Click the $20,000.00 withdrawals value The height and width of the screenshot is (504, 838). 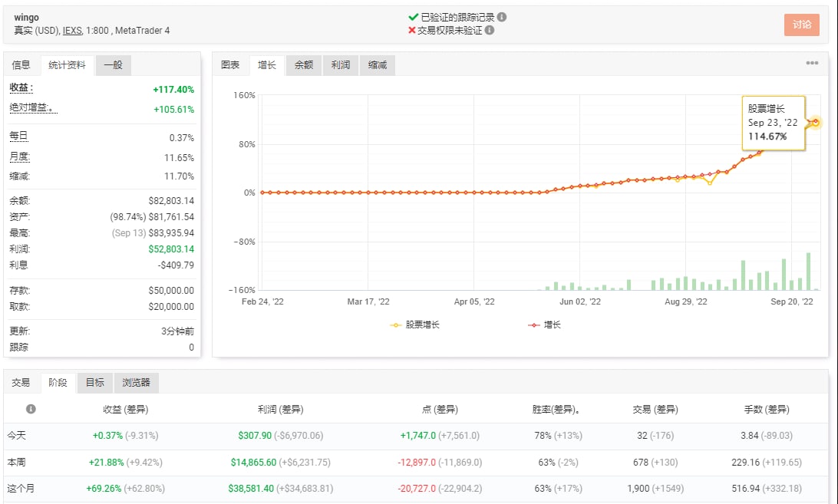[x=172, y=307]
